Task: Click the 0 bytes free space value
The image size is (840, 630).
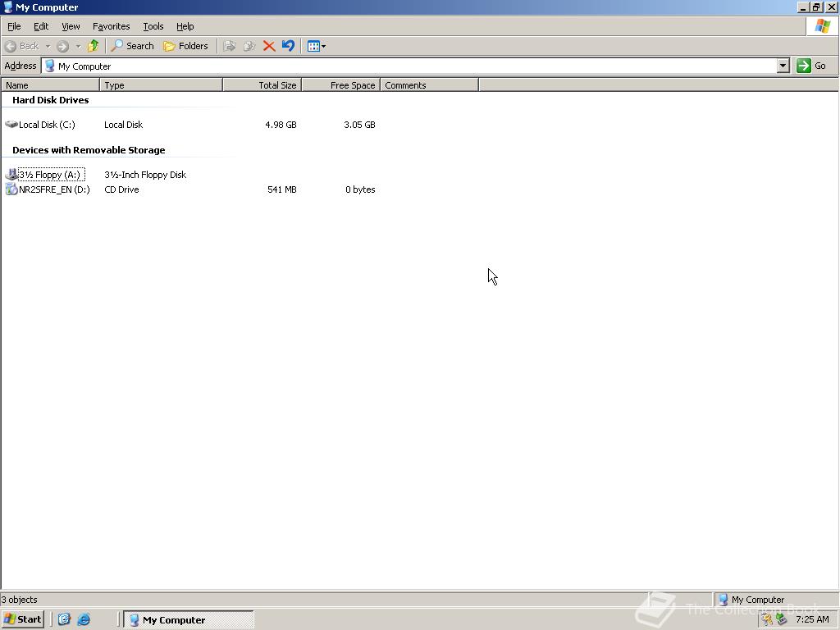Action: click(x=361, y=189)
